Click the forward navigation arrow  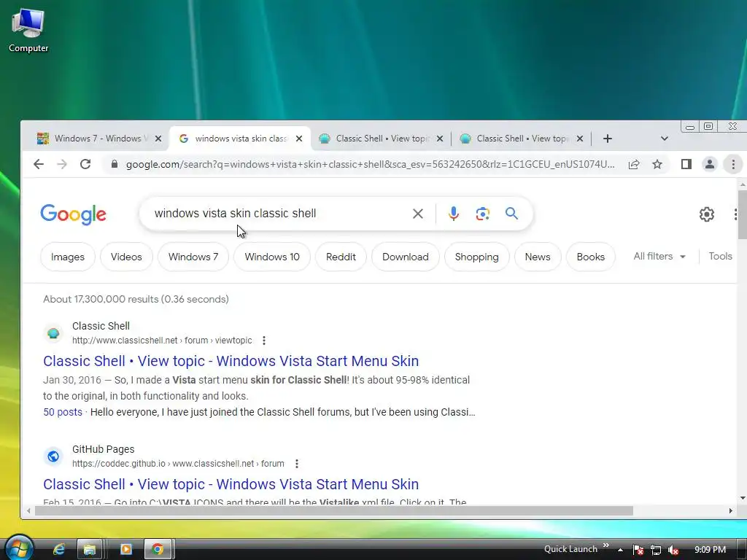(x=62, y=164)
